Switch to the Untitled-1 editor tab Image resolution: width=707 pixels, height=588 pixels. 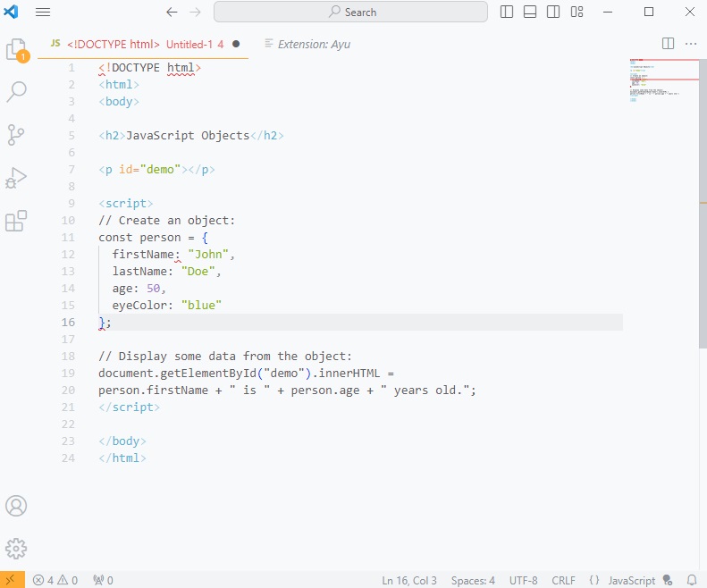[x=143, y=44]
